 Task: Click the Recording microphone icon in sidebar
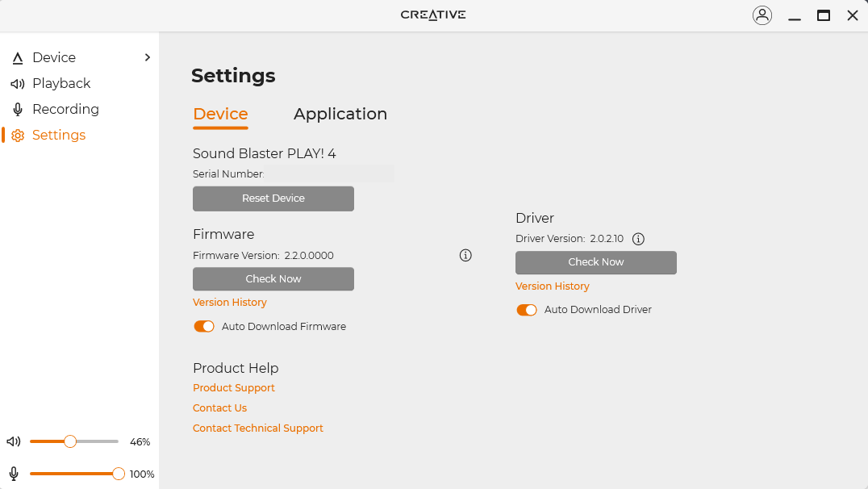pyautogui.click(x=18, y=110)
